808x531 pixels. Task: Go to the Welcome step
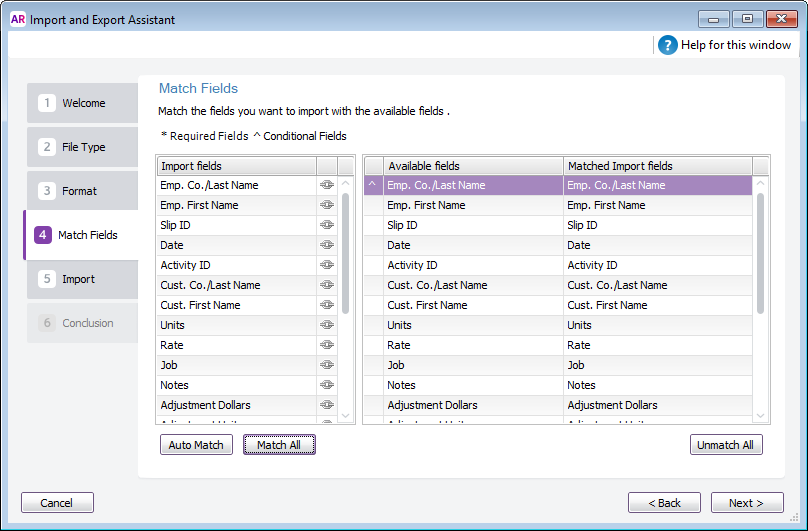[82, 103]
